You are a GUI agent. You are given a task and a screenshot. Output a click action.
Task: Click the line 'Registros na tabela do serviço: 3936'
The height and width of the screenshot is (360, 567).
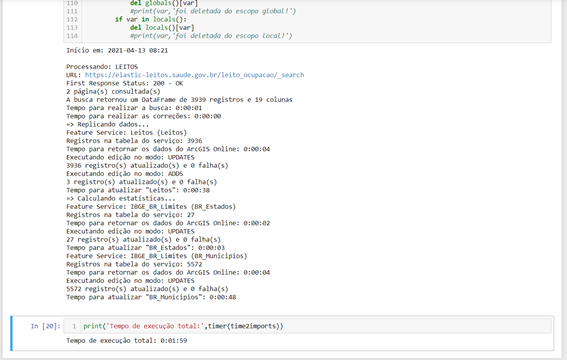pos(134,141)
